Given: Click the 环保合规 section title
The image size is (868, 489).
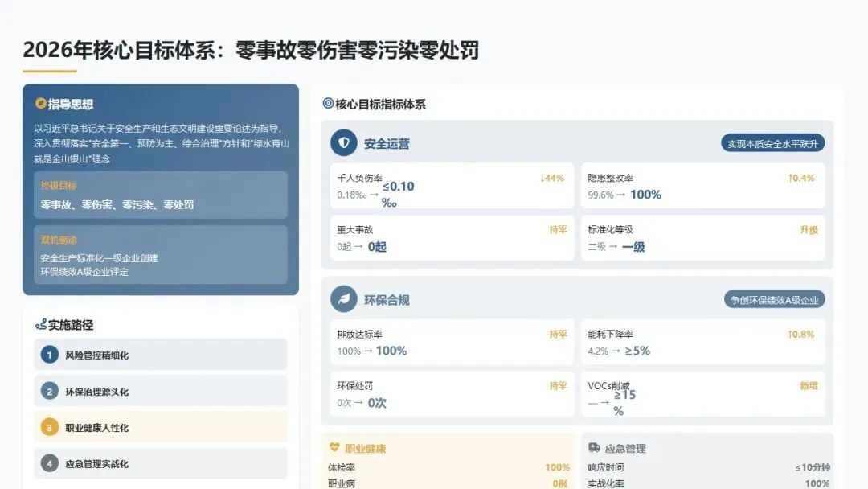Looking at the screenshot, I should tap(387, 300).
